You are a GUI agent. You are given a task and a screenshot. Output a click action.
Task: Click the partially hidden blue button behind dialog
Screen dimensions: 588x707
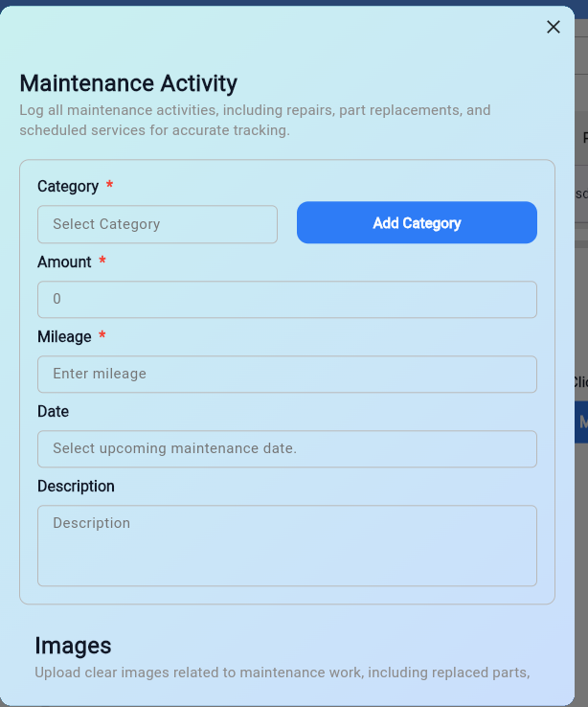coord(581,422)
